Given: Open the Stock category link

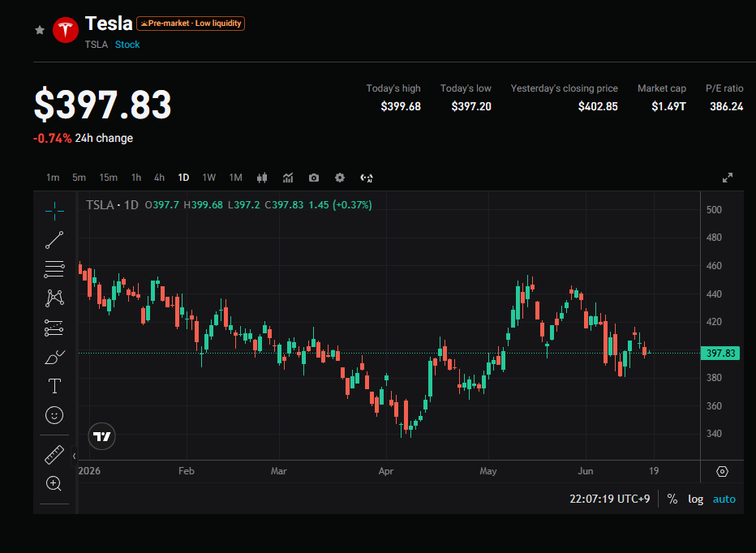Looking at the screenshot, I should (x=127, y=45).
